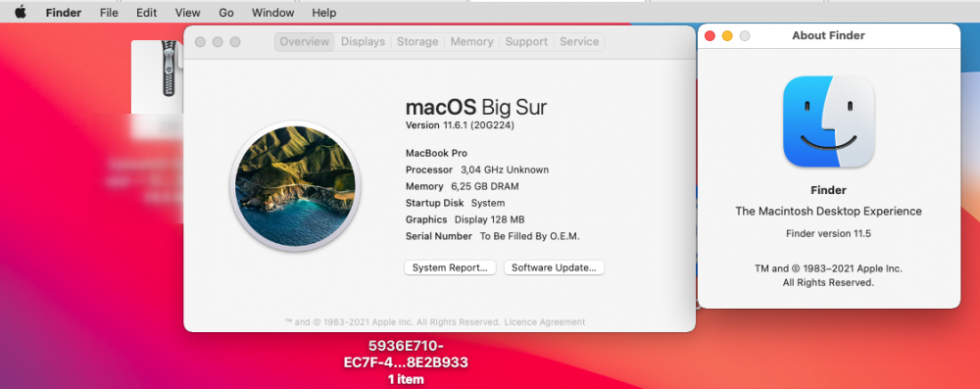Switch to the Support tab

[526, 42]
